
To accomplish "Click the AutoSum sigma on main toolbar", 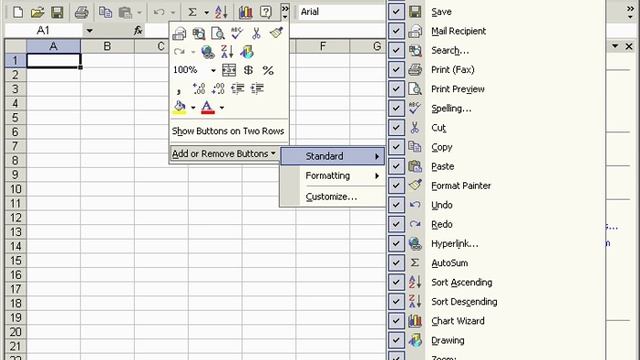I will 192,12.
